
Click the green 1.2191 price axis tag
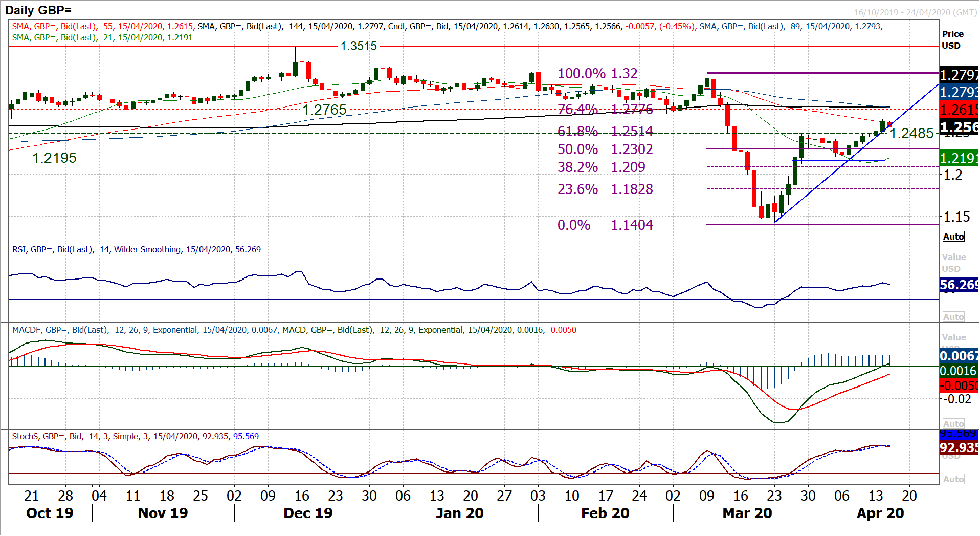[959, 158]
